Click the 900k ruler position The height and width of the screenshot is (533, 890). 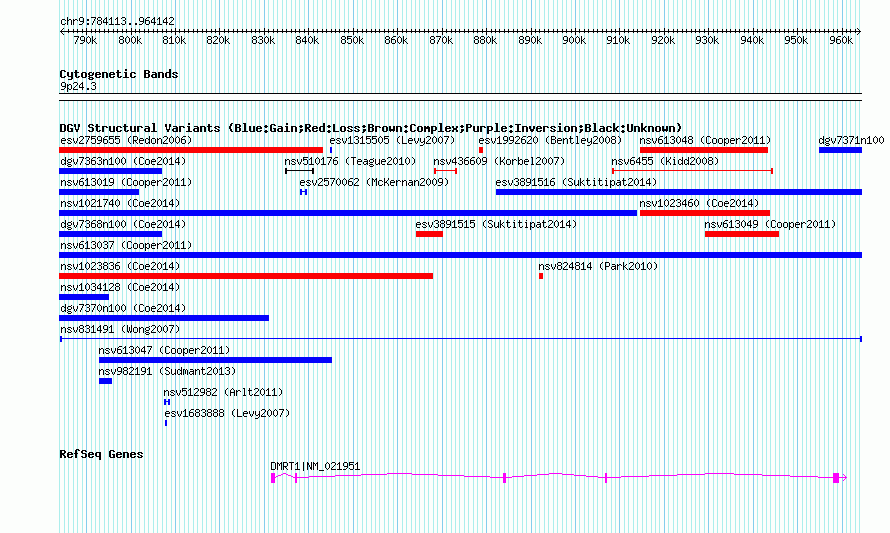coord(574,40)
